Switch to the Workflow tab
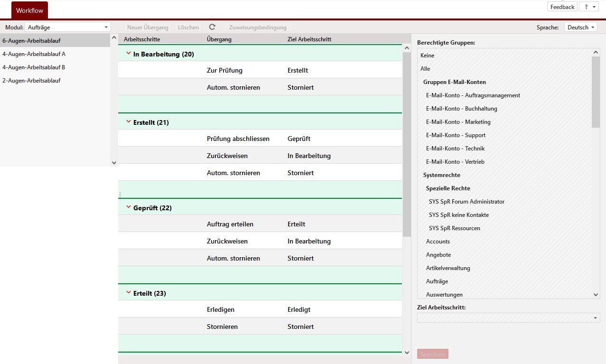This screenshot has height=364, width=606. 29,10
